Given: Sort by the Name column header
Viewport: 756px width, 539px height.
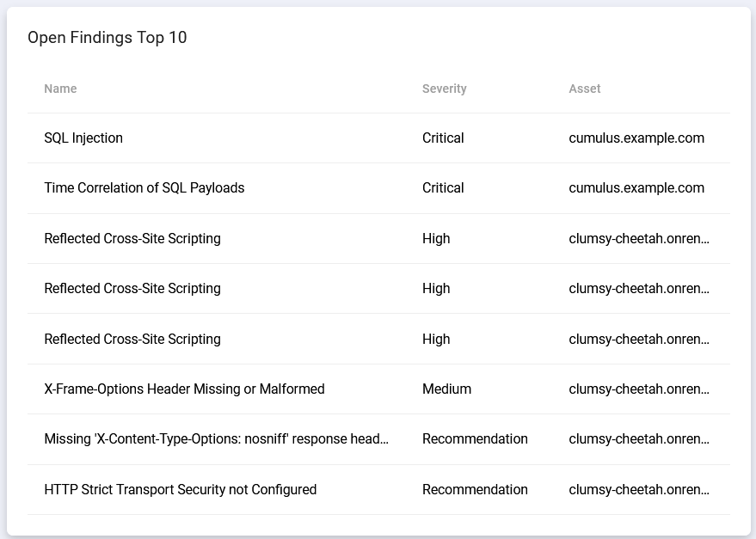Looking at the screenshot, I should (60, 89).
